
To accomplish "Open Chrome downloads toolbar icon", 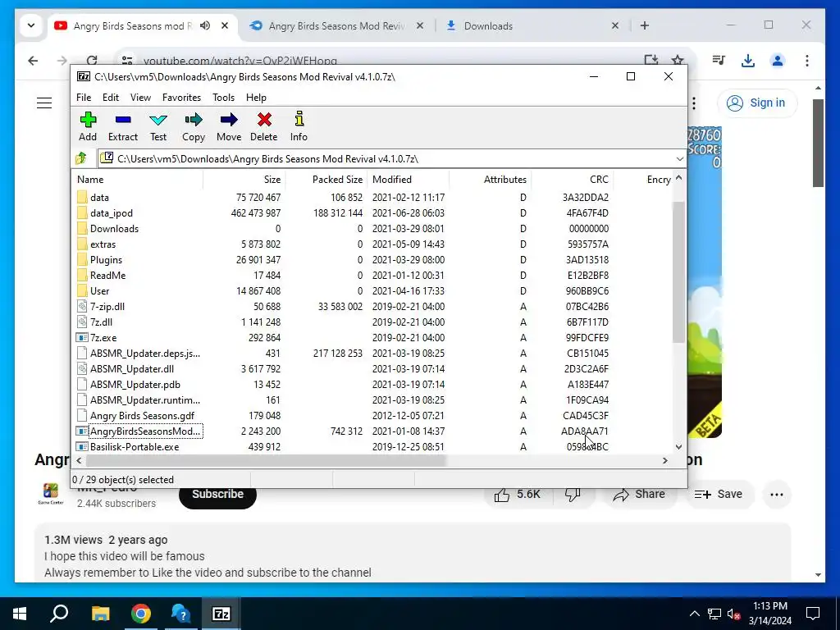I will tap(748, 61).
